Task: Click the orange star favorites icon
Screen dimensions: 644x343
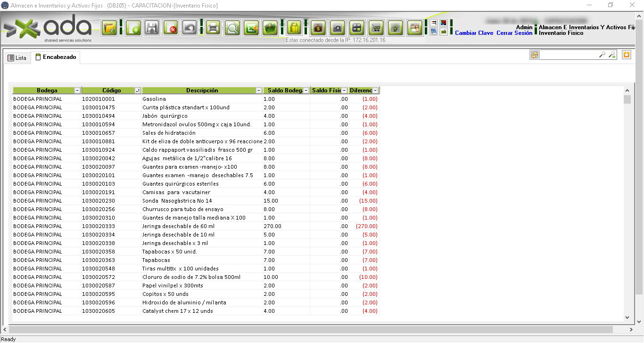Action: tap(626, 55)
